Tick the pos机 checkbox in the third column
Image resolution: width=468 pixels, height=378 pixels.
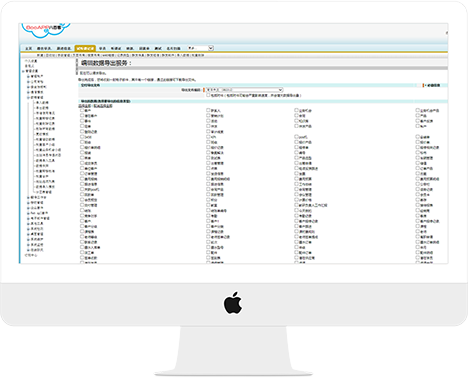click(x=296, y=137)
